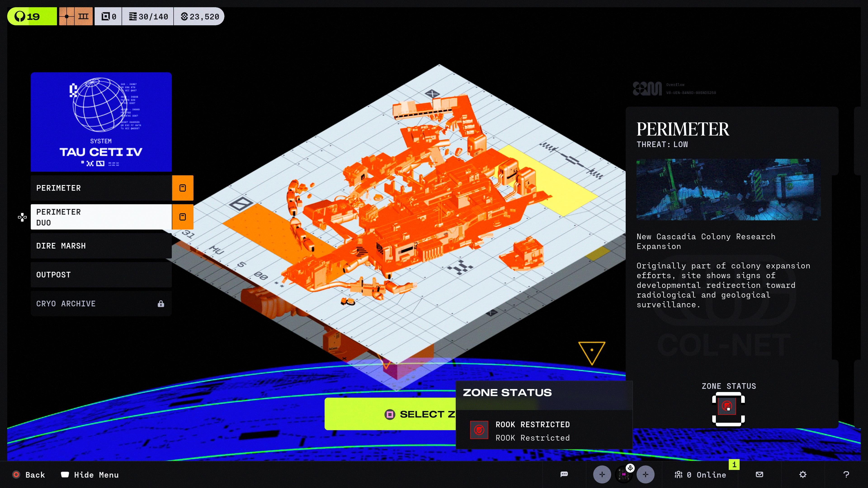Toggle the microphone on player avatar

[630, 468]
